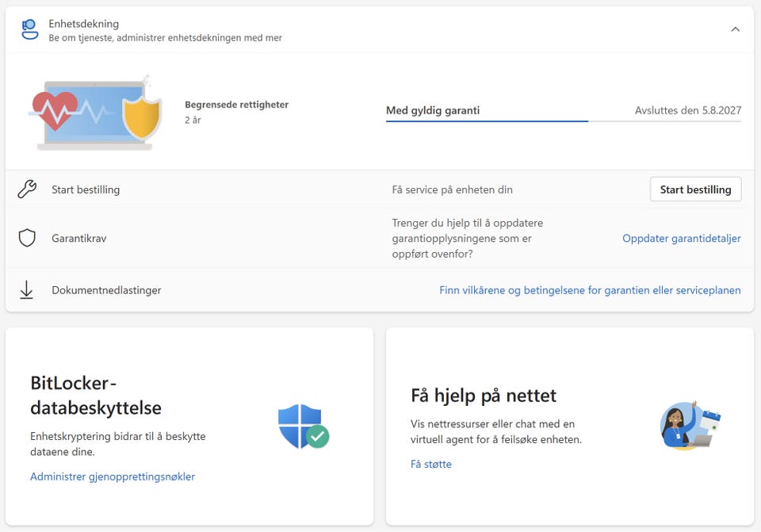Click the Garantikrav row label
The width and height of the screenshot is (761, 532).
[x=79, y=239]
